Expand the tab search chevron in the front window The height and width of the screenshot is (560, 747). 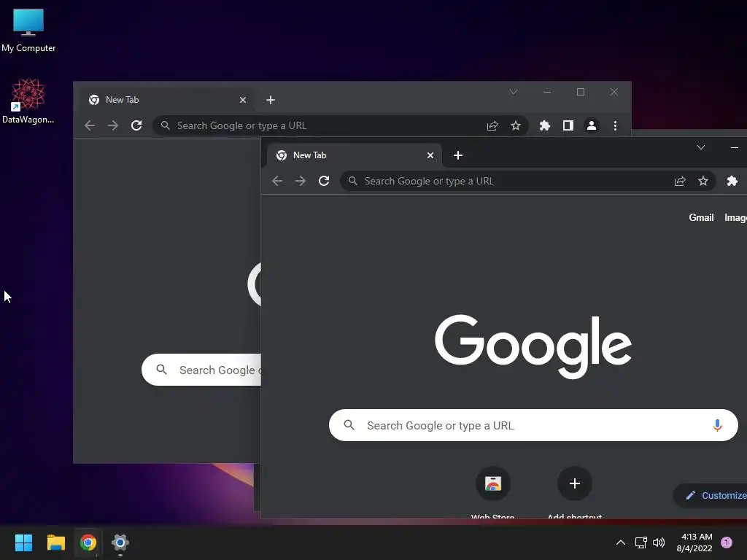pos(701,147)
